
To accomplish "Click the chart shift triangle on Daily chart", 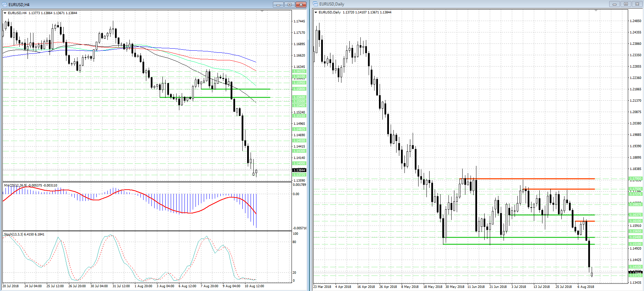I will coord(596,11).
